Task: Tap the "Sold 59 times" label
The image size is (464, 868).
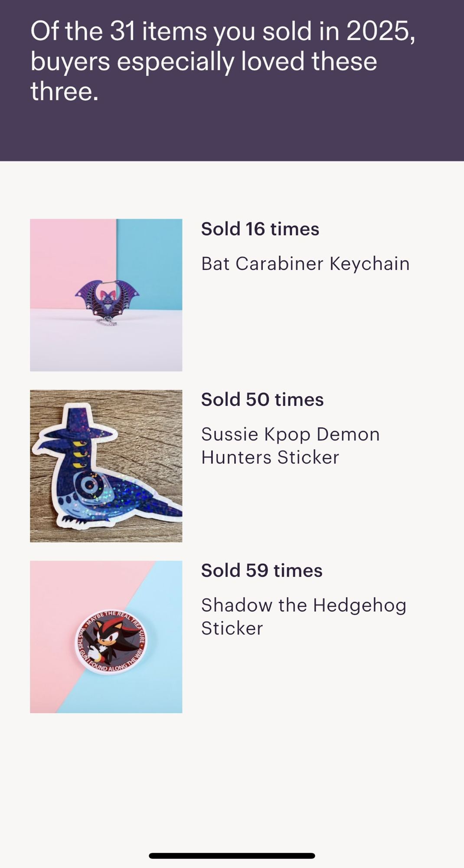Action: [261, 570]
